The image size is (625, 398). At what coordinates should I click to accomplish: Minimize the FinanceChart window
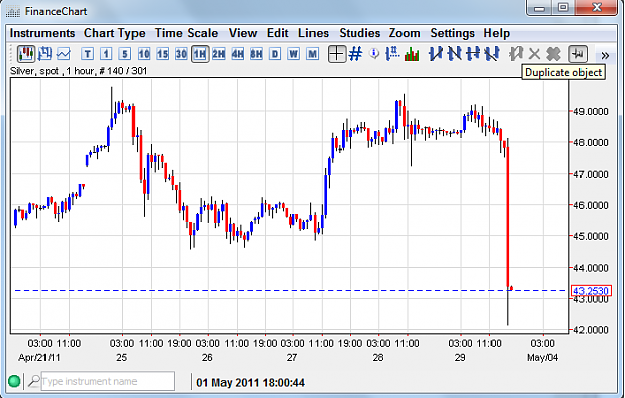coord(540,7)
